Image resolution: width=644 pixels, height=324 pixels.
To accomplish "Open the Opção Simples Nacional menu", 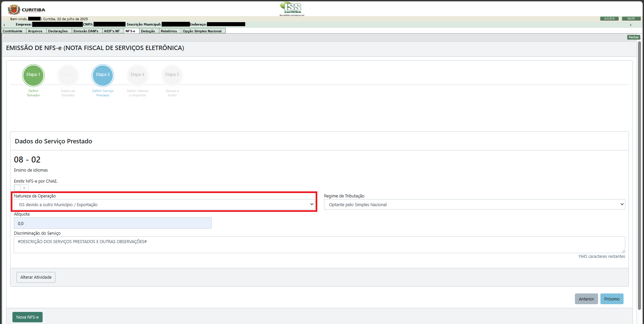I will 202,31.
